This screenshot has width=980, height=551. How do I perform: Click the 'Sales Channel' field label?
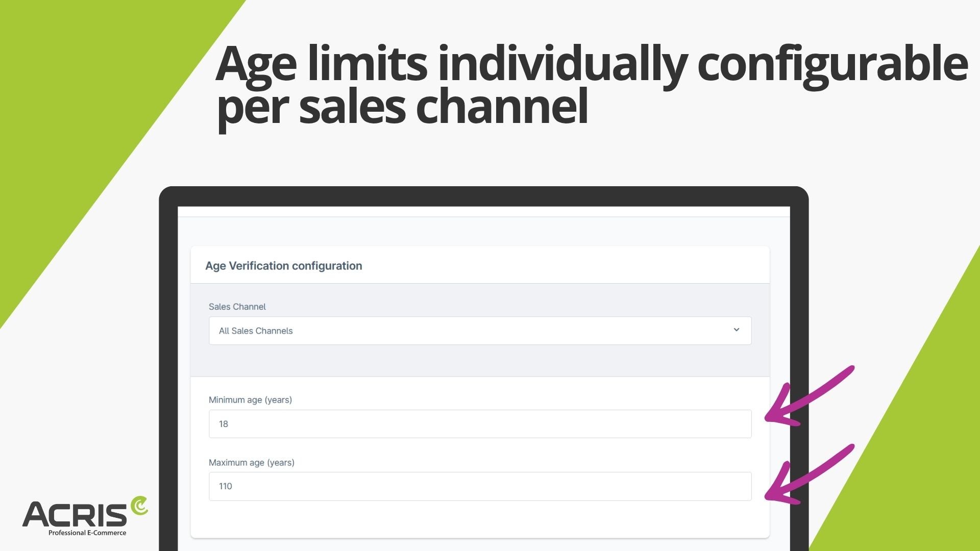237,307
